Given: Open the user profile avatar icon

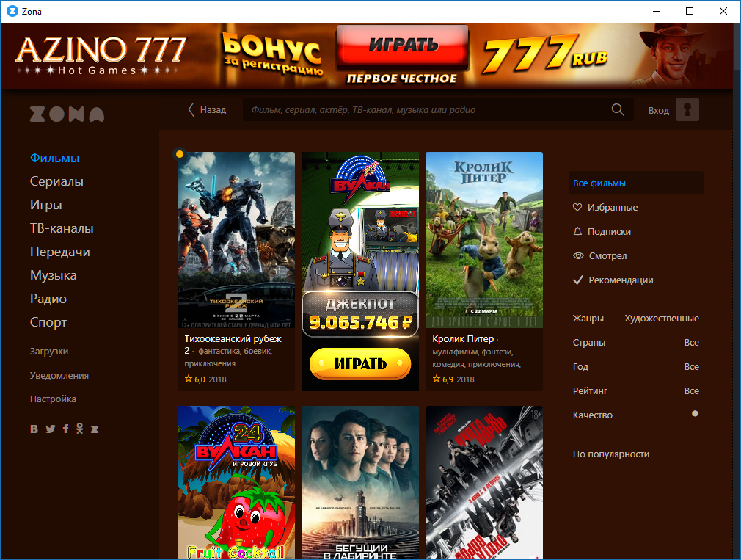Looking at the screenshot, I should [687, 109].
